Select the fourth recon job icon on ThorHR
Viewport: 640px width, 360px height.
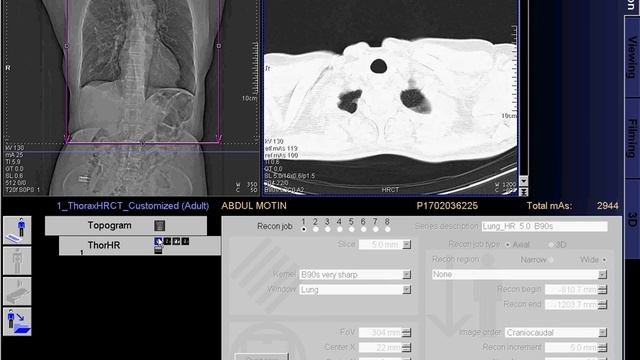(185, 241)
